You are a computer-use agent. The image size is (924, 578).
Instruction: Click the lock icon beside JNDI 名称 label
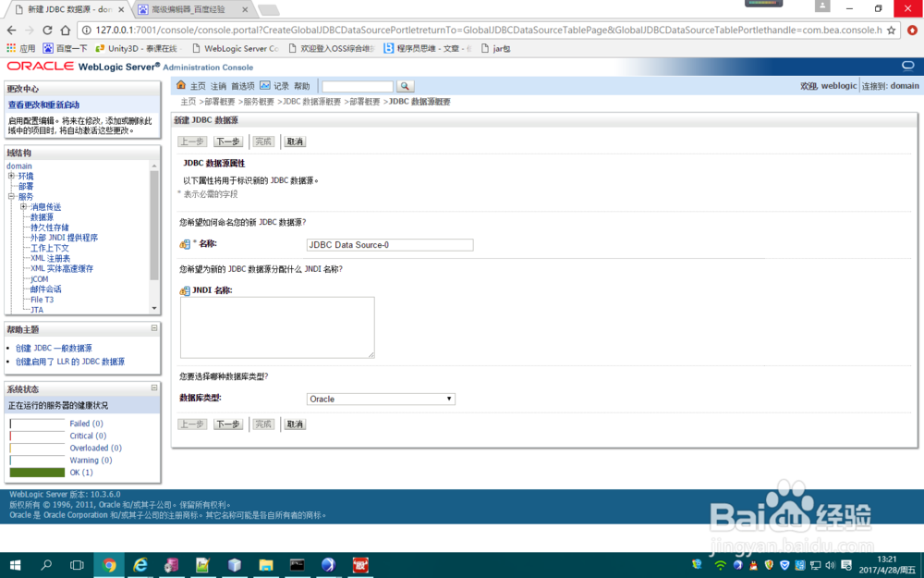coord(185,290)
